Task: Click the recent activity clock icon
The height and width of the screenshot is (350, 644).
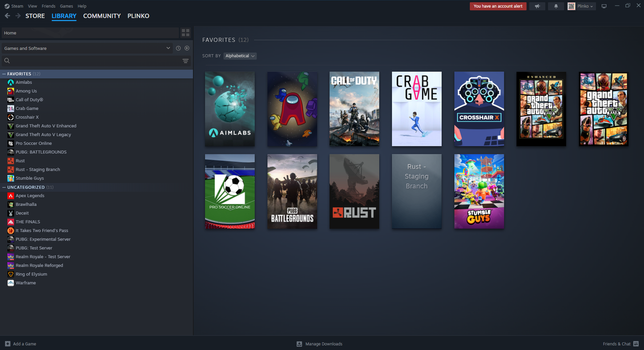Action: (x=178, y=48)
